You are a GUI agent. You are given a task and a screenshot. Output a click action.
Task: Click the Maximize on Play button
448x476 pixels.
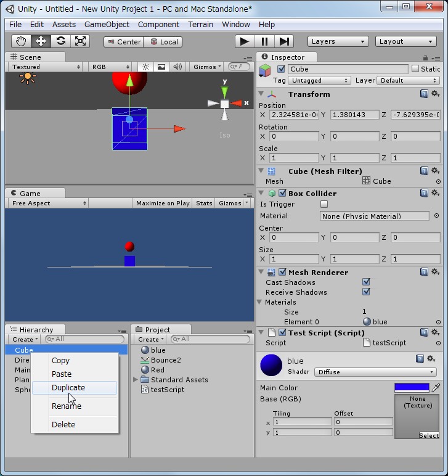point(163,203)
